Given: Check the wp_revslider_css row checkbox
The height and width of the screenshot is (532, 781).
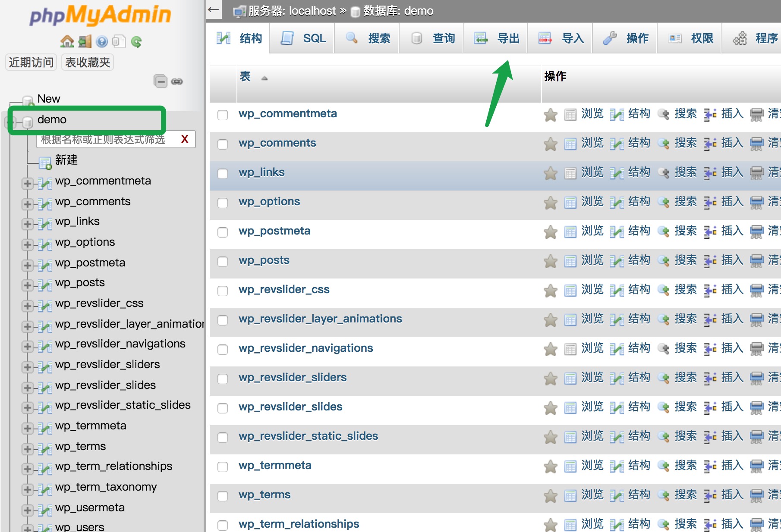Looking at the screenshot, I should 223,291.
